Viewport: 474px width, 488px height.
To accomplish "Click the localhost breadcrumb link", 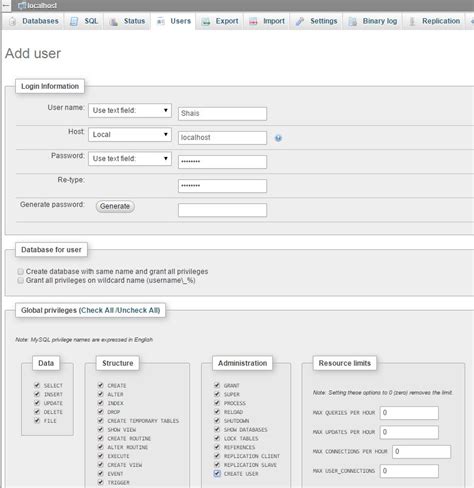I will click(x=42, y=6).
